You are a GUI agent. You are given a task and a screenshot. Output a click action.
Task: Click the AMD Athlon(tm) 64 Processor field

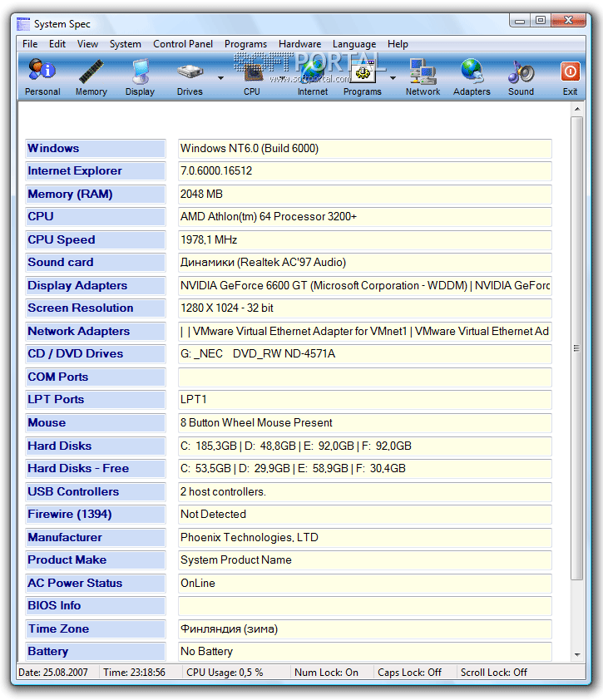(365, 216)
